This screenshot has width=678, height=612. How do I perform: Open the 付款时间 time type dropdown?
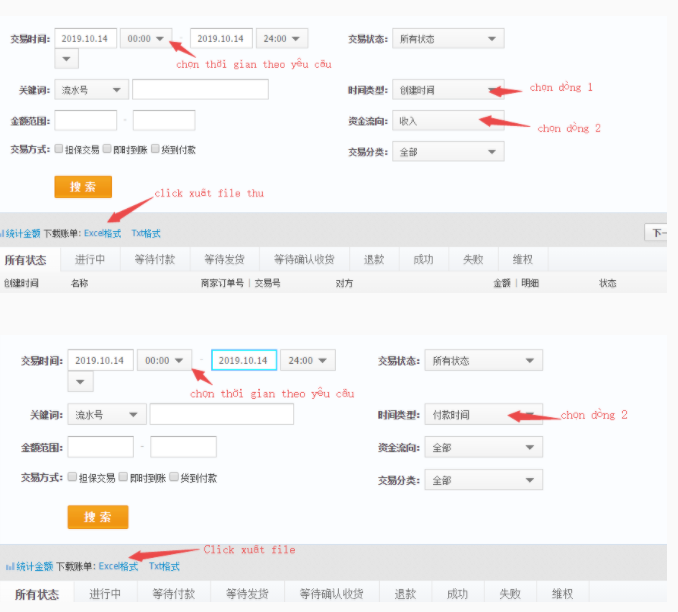coord(483,415)
